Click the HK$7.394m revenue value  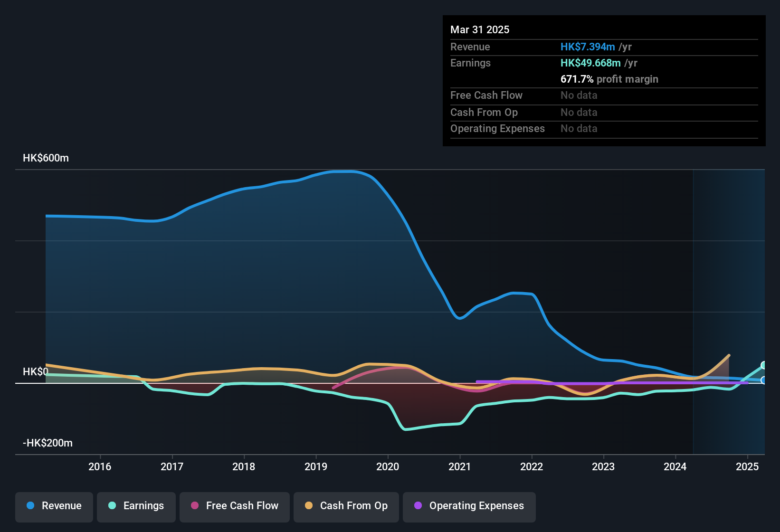point(588,47)
